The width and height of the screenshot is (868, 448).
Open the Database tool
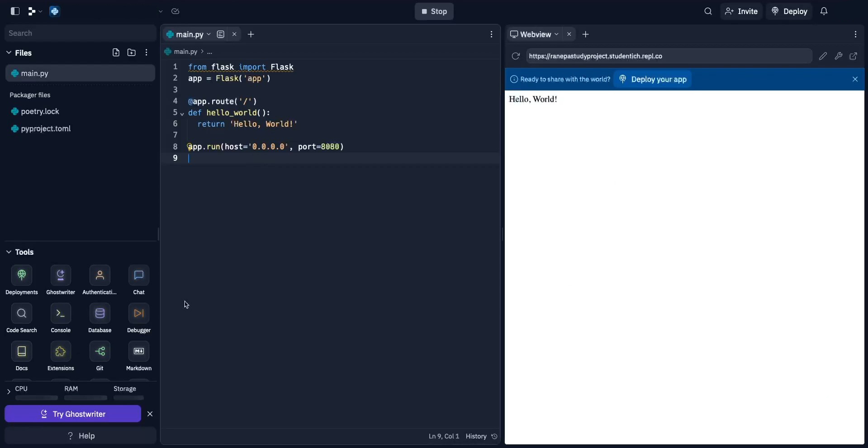pyautogui.click(x=100, y=314)
